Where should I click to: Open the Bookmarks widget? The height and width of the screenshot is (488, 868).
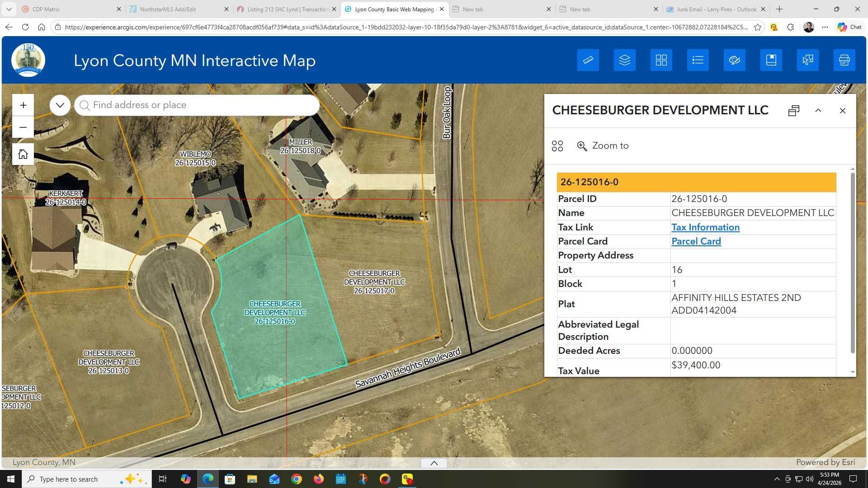[x=771, y=60]
